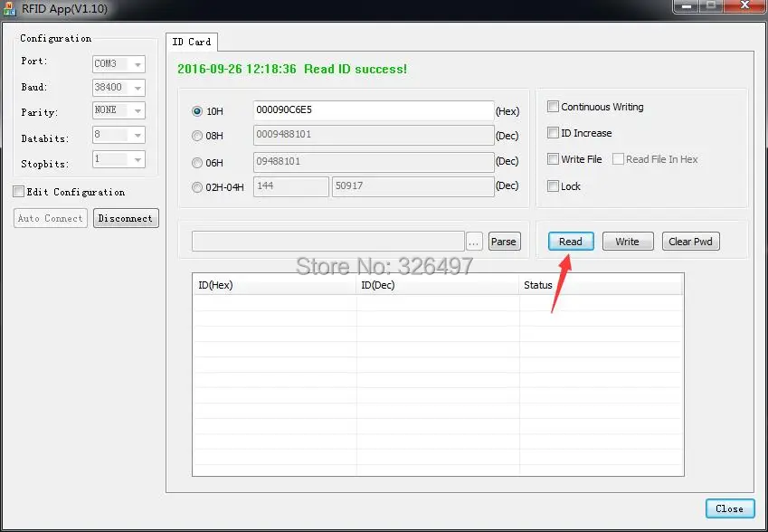Click the Read button
768x532 pixels.
point(571,242)
